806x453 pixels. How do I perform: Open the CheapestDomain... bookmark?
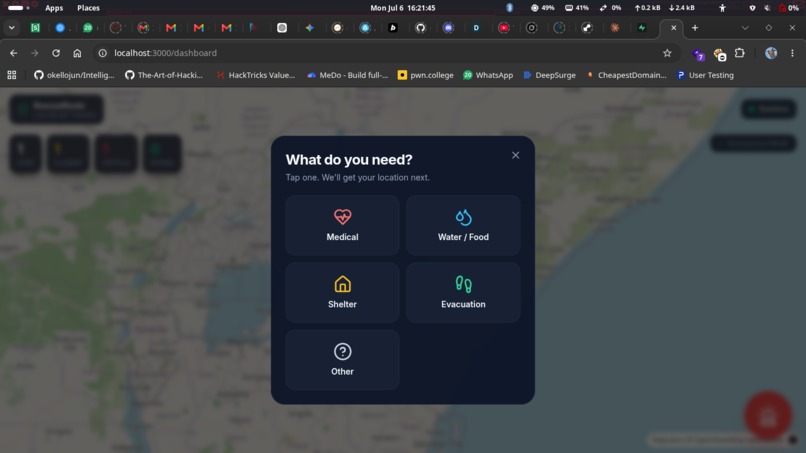pyautogui.click(x=626, y=75)
